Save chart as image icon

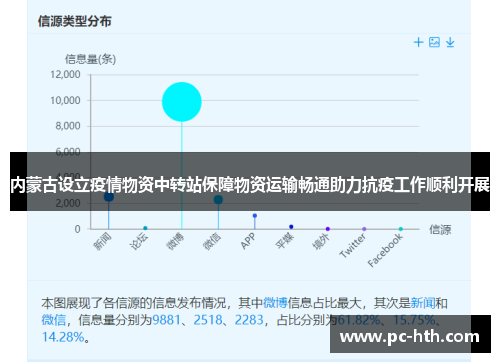click(434, 42)
